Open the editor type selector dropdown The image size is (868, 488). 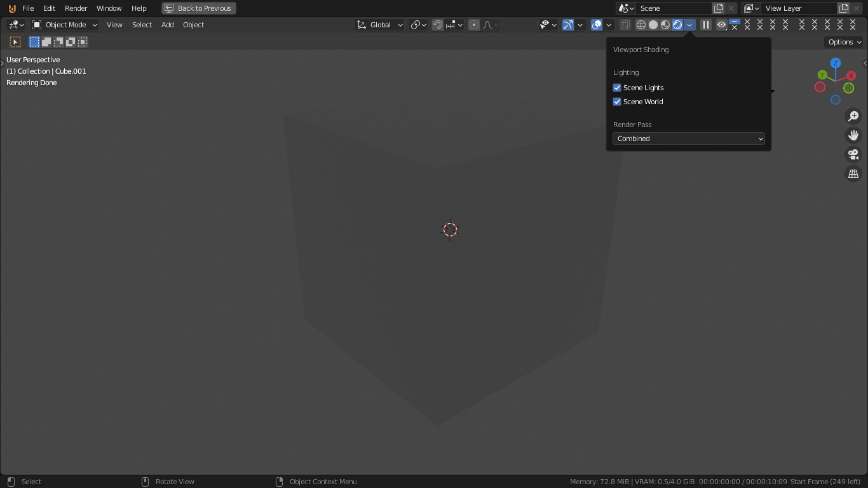pos(16,25)
